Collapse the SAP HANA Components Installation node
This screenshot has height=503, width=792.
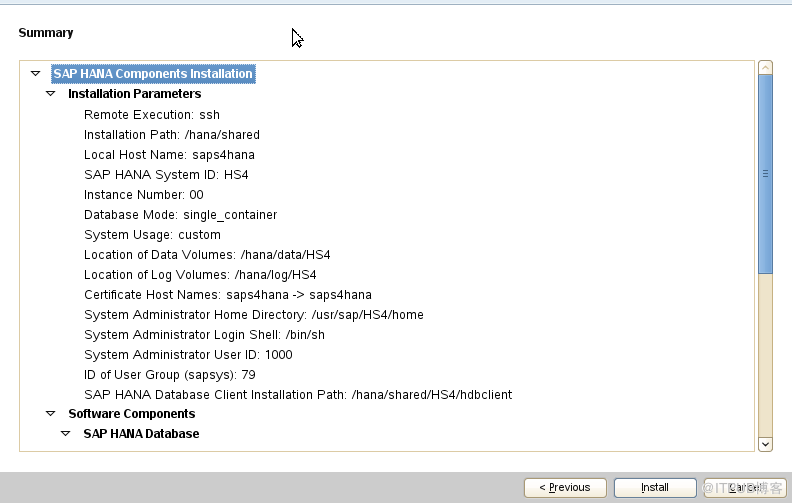point(35,74)
